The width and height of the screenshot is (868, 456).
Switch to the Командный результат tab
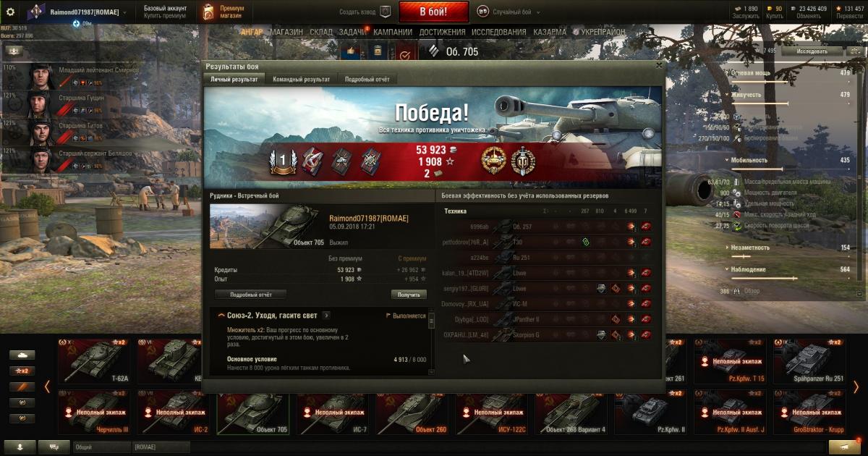tap(301, 80)
